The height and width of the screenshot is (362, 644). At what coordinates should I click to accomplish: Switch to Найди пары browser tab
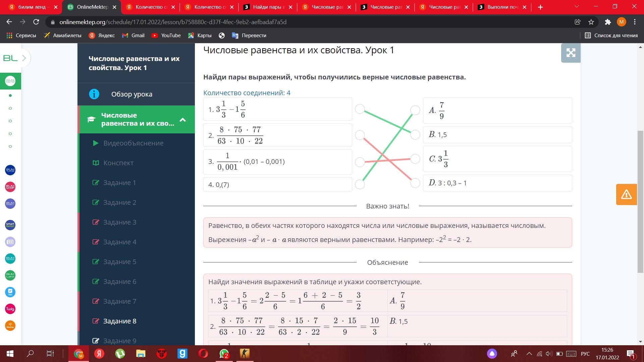[268, 7]
